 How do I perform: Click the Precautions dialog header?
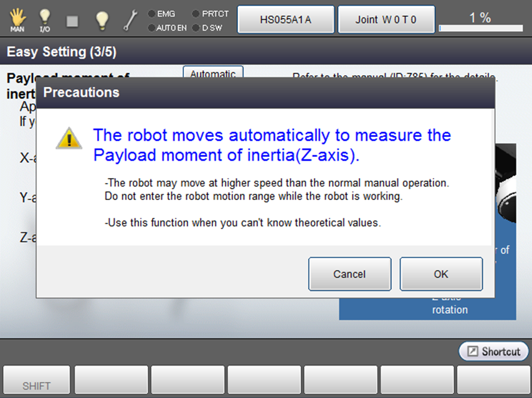(265, 93)
